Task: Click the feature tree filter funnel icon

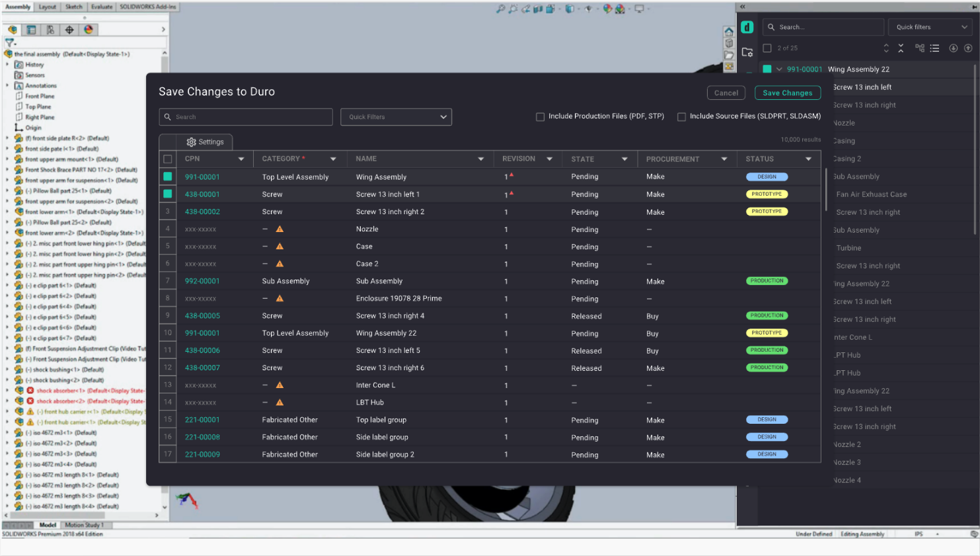Action: (x=9, y=43)
